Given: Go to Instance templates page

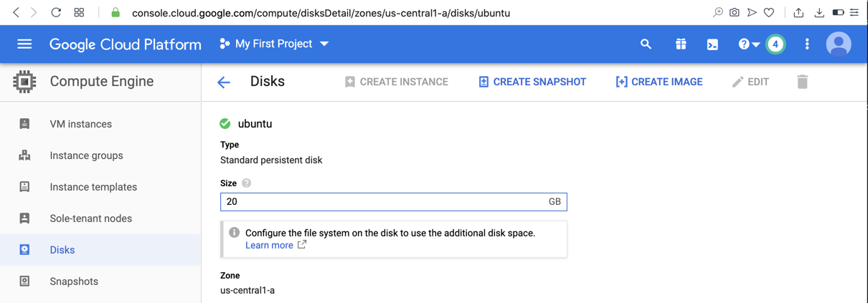Looking at the screenshot, I should pyautogui.click(x=93, y=187).
